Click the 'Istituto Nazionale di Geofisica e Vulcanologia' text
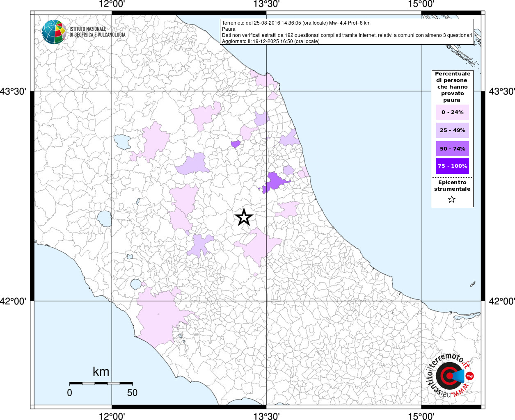The height and width of the screenshot is (420, 515). click(x=97, y=32)
